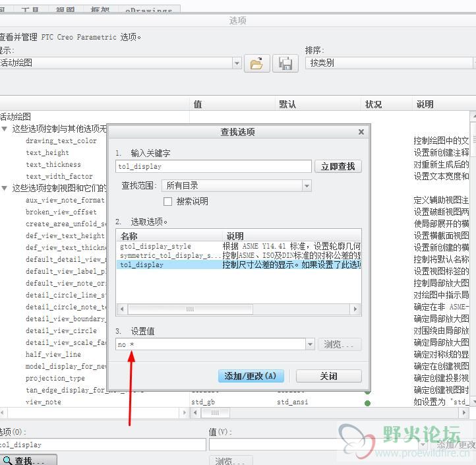Open the 查找范围 所有目录 dropdown
The height and width of the screenshot is (465, 476).
coord(307,185)
